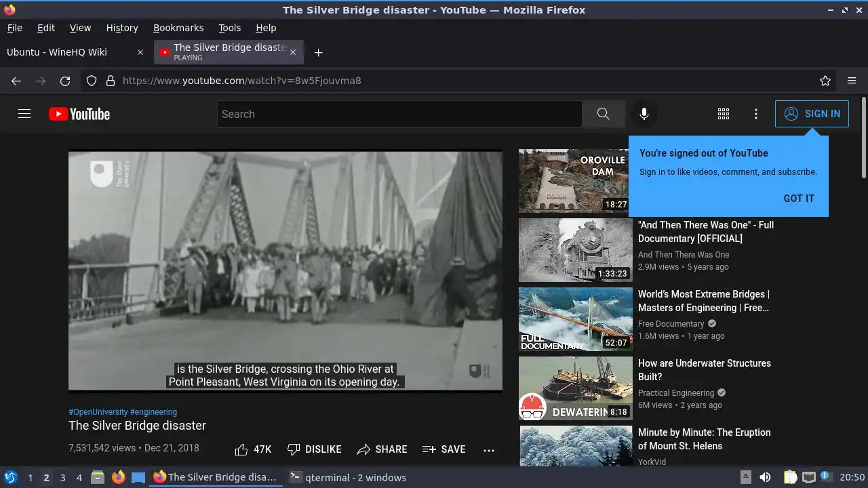This screenshot has height=488, width=868.
Task: Reload the page in Firefox
Action: click(x=65, y=81)
